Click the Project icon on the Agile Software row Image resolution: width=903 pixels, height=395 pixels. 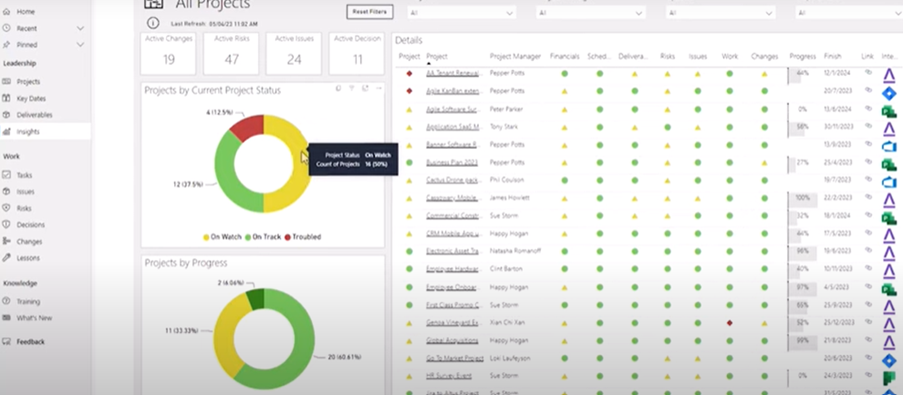tap(889, 111)
